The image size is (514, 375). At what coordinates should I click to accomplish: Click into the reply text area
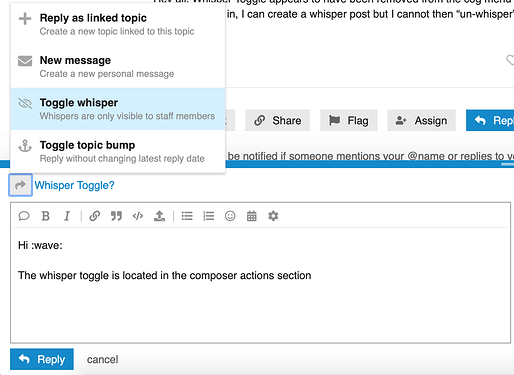tap(260, 285)
